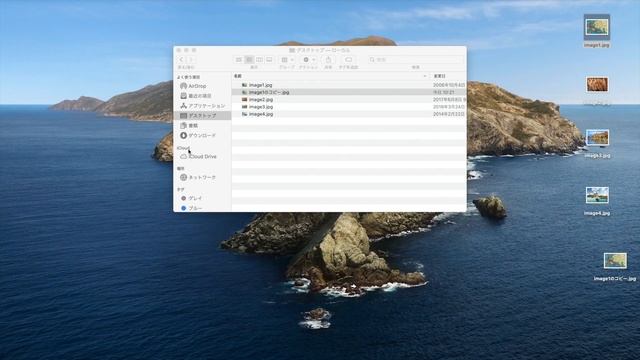This screenshot has width=640, height=360.
Task: Open iCloud Drive in the sidebar
Action: click(202, 156)
